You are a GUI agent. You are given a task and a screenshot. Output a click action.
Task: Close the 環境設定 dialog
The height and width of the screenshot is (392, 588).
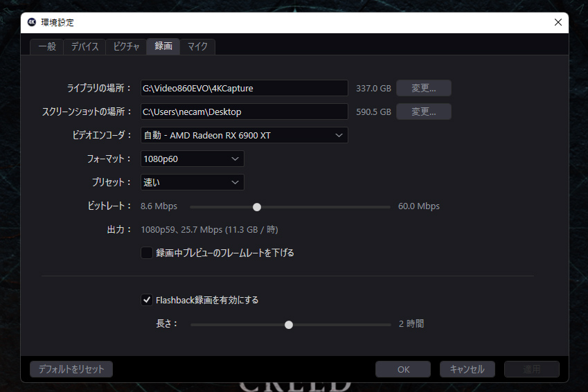[x=558, y=22]
